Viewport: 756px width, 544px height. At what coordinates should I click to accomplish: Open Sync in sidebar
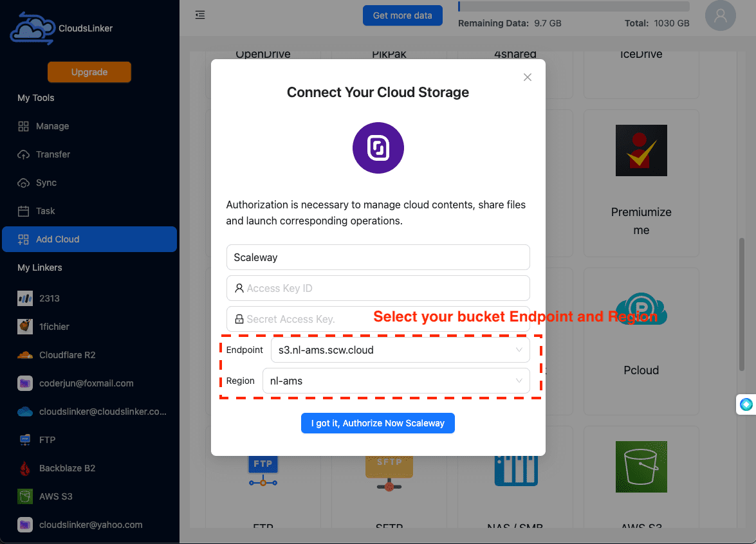(89, 183)
